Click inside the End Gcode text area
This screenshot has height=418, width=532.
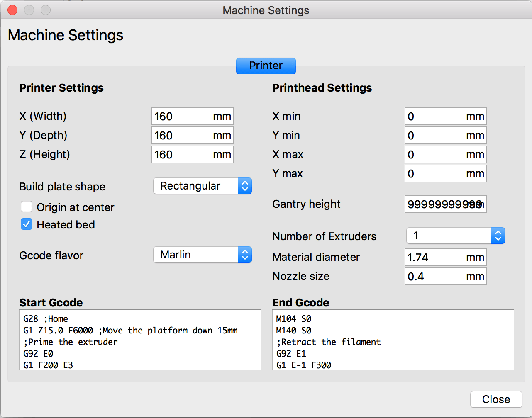pyautogui.click(x=393, y=340)
